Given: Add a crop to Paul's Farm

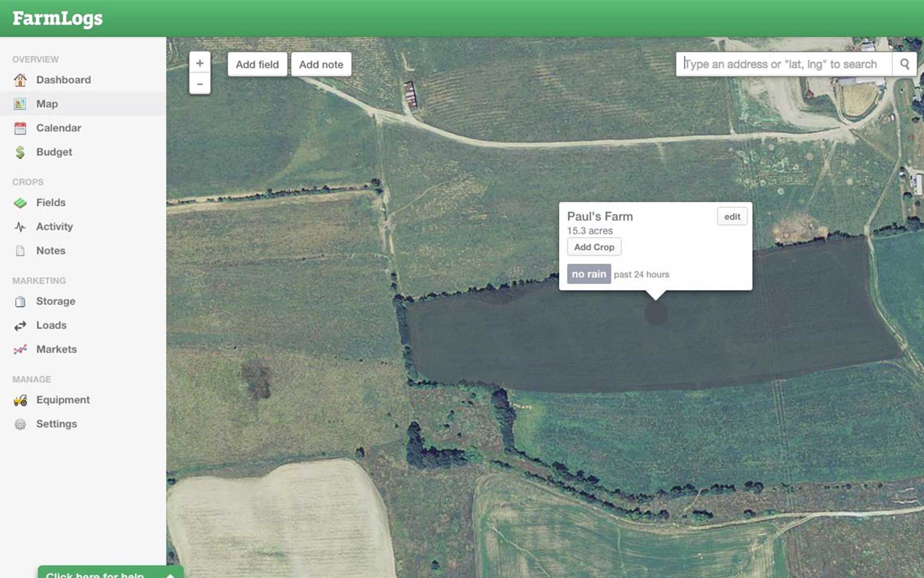Looking at the screenshot, I should pos(594,247).
